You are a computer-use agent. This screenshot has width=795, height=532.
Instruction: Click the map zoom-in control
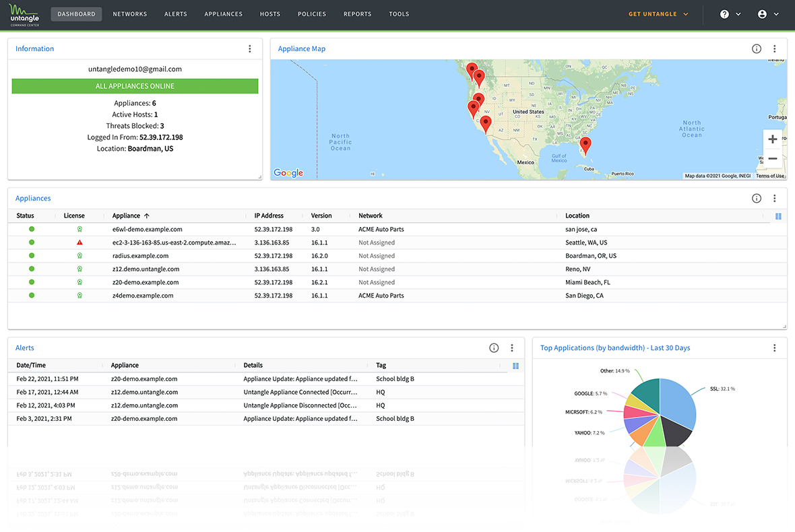pos(772,139)
